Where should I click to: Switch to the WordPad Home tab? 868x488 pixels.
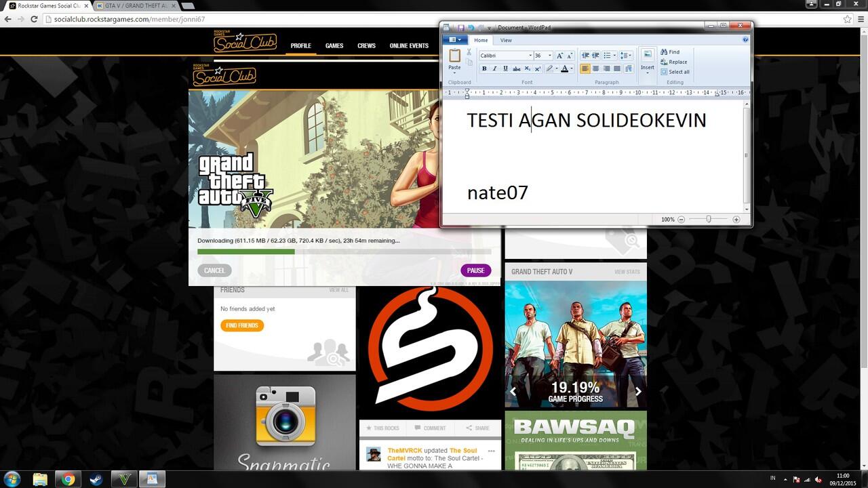481,41
